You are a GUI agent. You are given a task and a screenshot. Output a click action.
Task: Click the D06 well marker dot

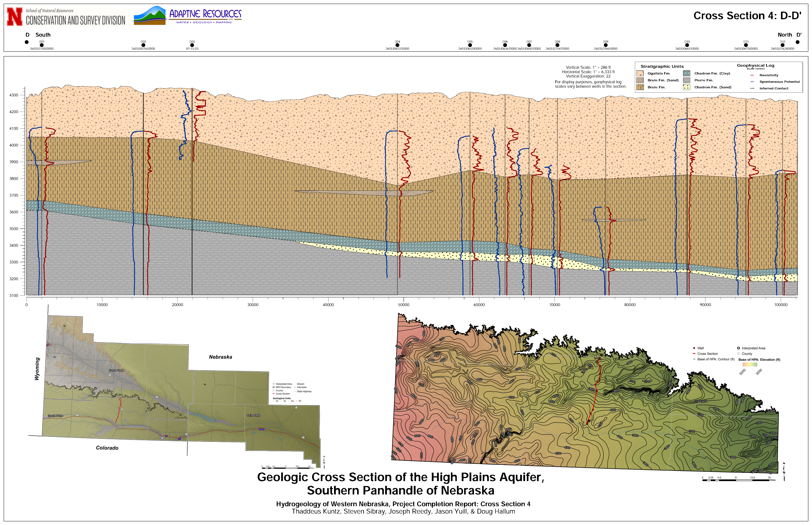pos(505,45)
